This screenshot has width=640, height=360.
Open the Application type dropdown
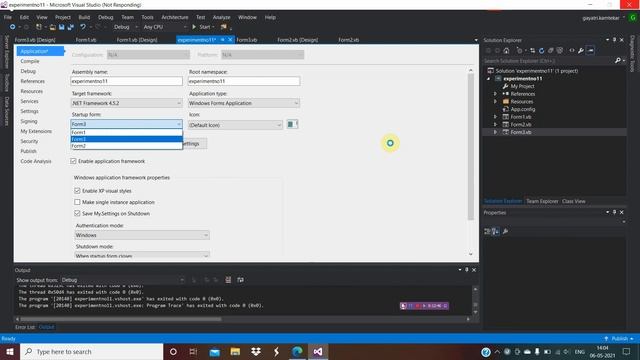[244, 103]
